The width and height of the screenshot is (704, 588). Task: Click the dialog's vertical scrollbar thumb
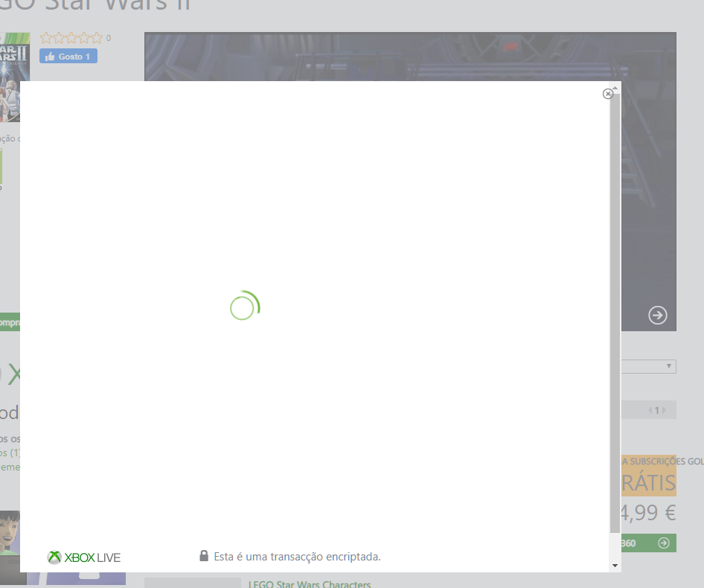[x=615, y=313]
